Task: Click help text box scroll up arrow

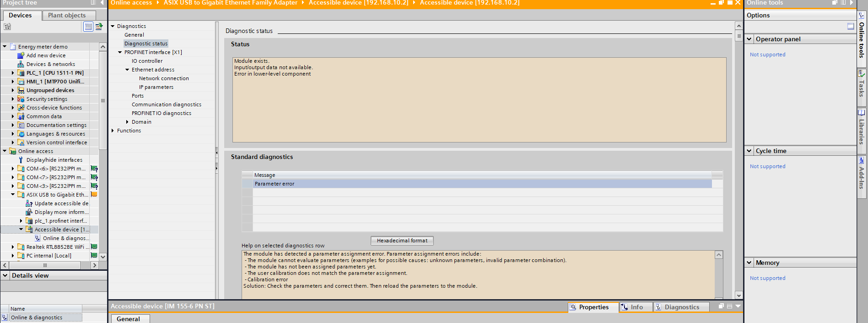Action: (x=719, y=255)
